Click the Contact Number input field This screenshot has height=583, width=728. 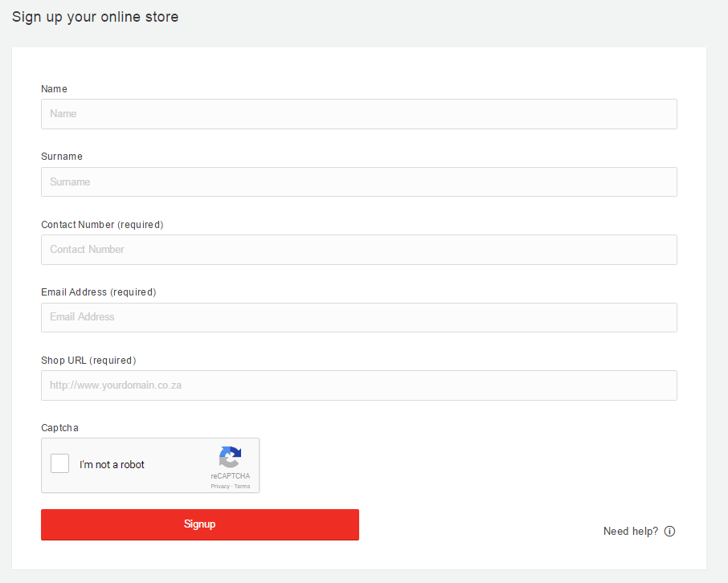[359, 249]
